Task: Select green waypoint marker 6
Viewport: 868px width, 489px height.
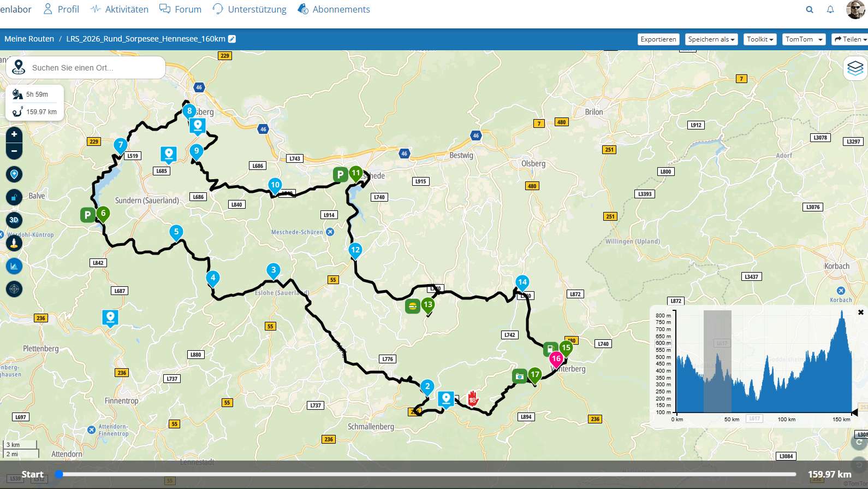Action: (103, 214)
